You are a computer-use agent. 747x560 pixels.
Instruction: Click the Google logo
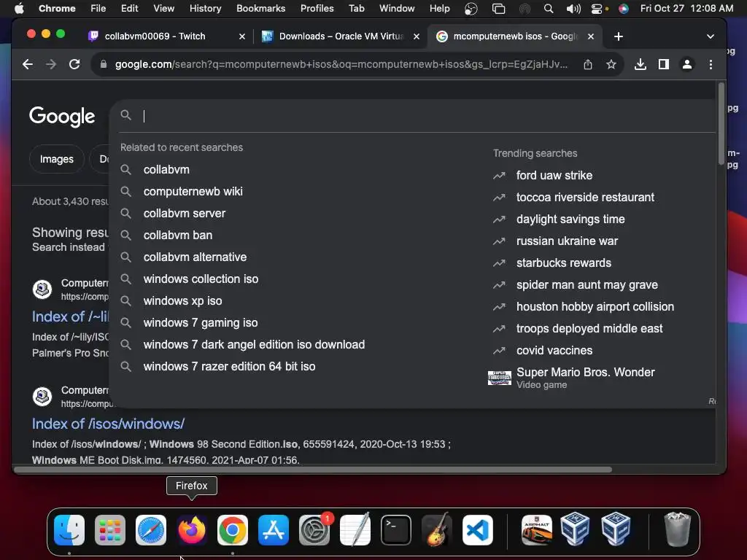tap(62, 116)
